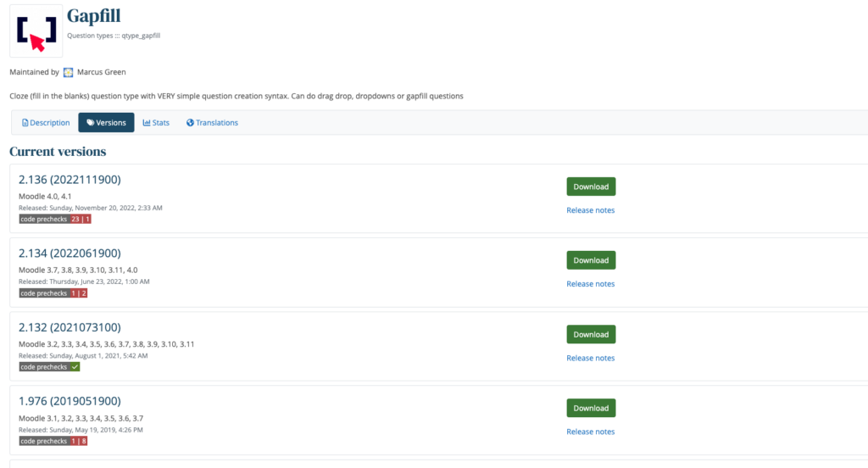Screen dimensions: 868x468
Task: Click the 'Moodle 4.0, 4.1' text
Action: 45,197
